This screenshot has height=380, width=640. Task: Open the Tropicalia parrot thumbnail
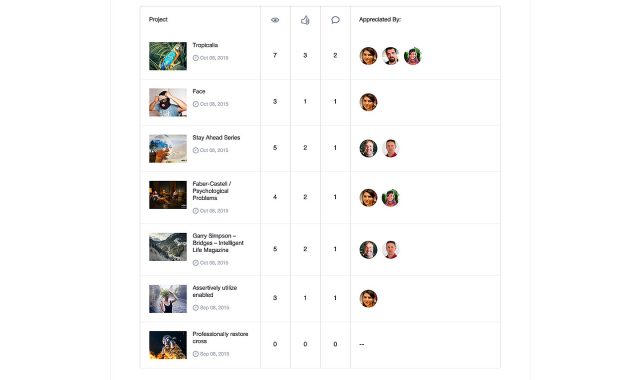pyautogui.click(x=168, y=56)
